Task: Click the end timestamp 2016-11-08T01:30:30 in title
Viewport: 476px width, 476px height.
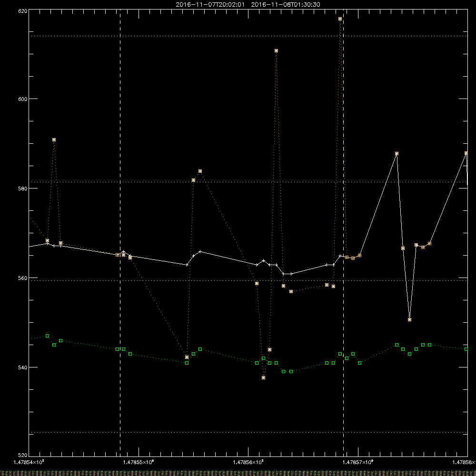Action: 285,5
